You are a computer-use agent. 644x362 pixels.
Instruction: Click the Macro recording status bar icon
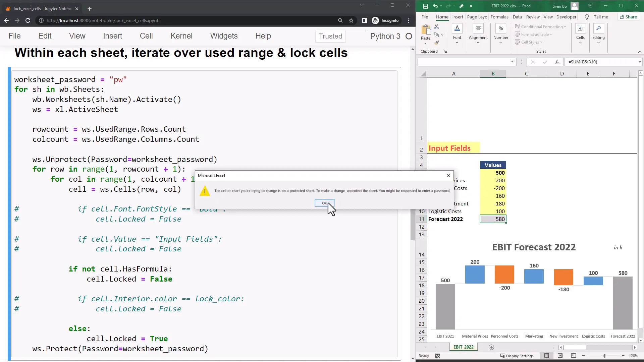point(437,356)
